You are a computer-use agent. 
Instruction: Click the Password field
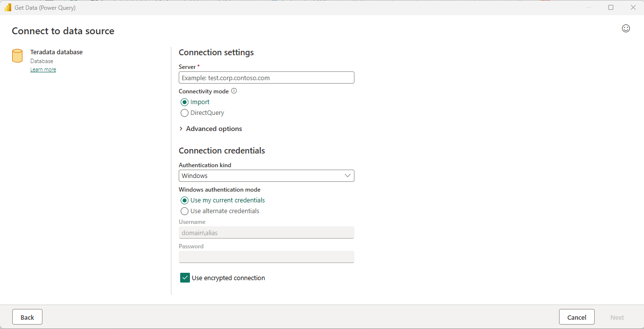pyautogui.click(x=266, y=257)
